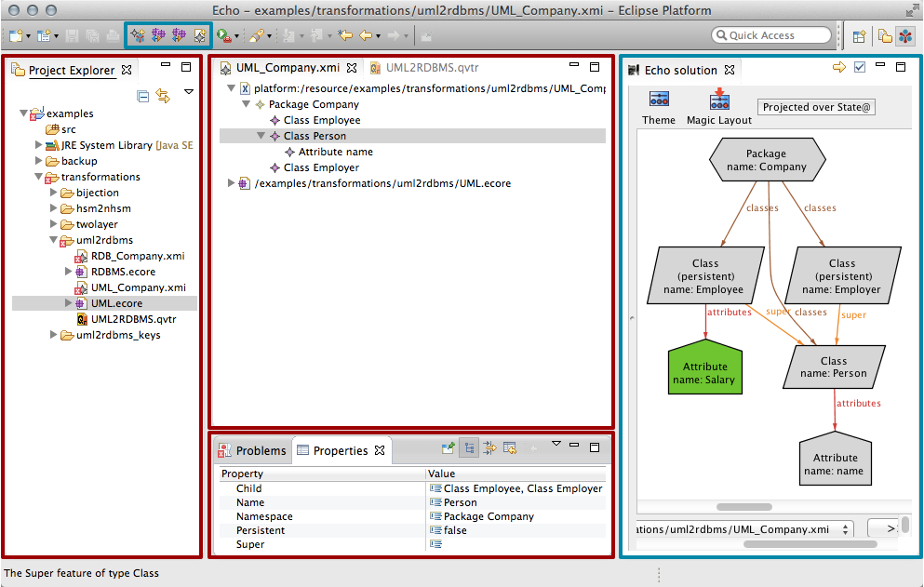The width and height of the screenshot is (924, 587).
Task: Toggle the checkbox in Echo solution header
Action: [x=860, y=68]
